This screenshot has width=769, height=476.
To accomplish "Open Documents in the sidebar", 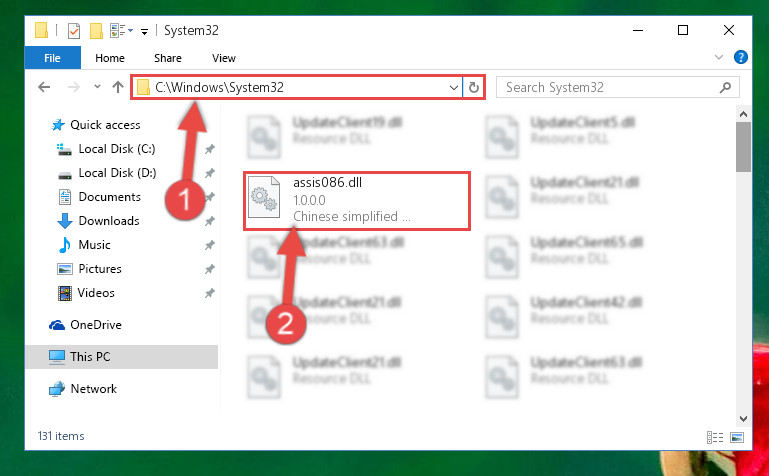I will pyautogui.click(x=109, y=197).
